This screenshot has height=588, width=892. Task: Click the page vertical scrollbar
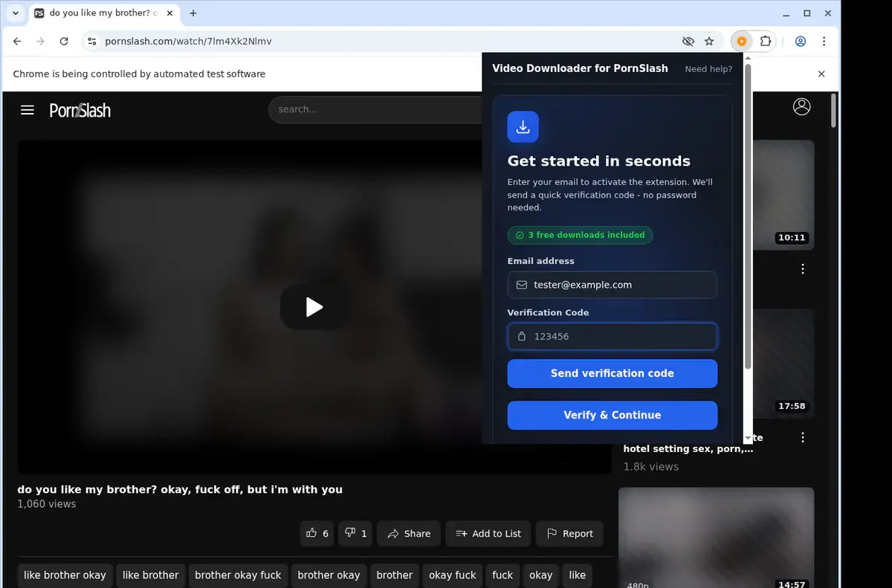(834, 110)
